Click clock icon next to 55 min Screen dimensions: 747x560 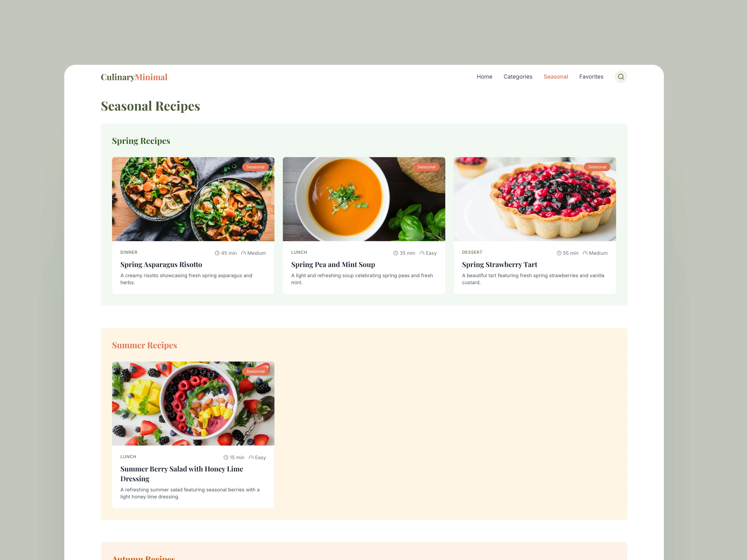559,253
